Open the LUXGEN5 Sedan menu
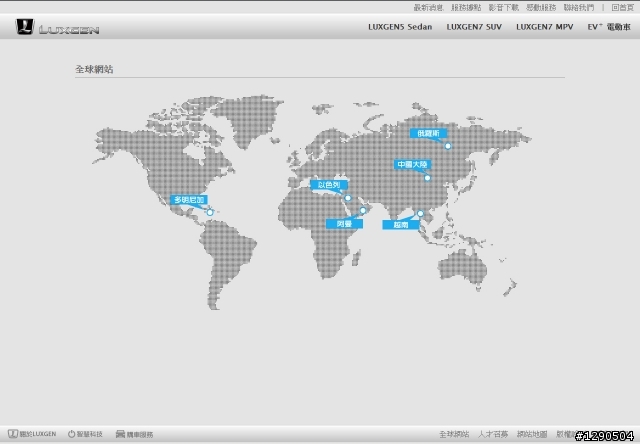Viewport: 640px width, 444px height. coord(400,27)
